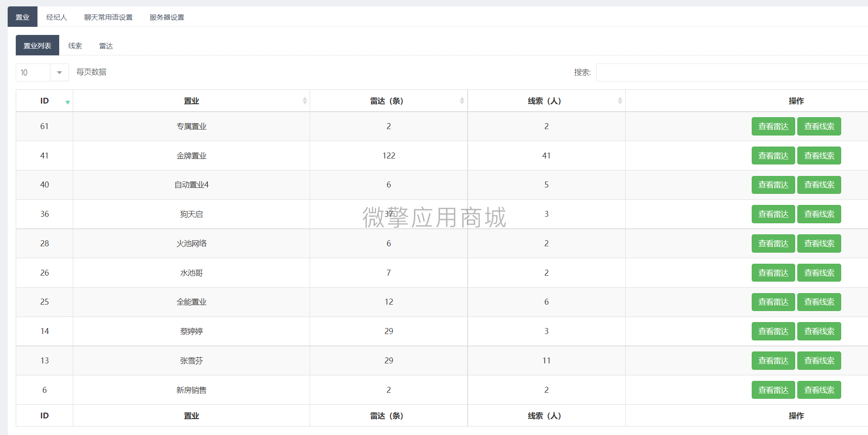Sort by 线索（人）column sort arrows
The width and height of the screenshot is (868, 435).
point(620,101)
